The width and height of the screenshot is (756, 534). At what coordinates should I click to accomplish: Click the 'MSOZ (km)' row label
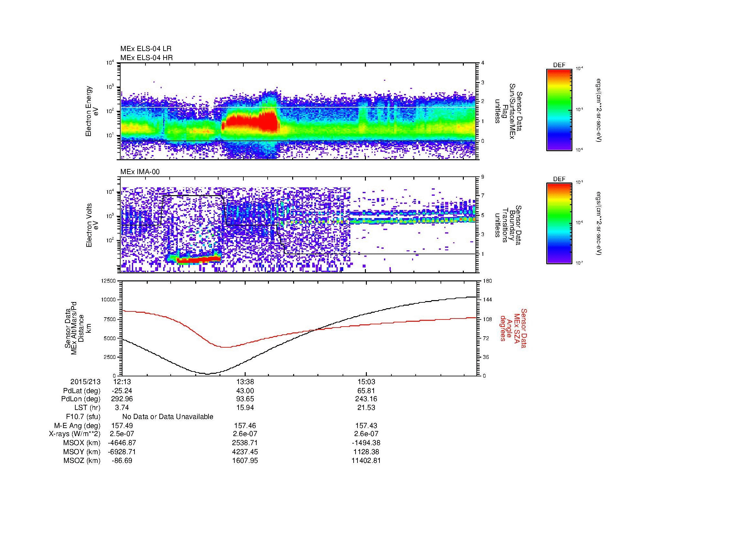(82, 461)
